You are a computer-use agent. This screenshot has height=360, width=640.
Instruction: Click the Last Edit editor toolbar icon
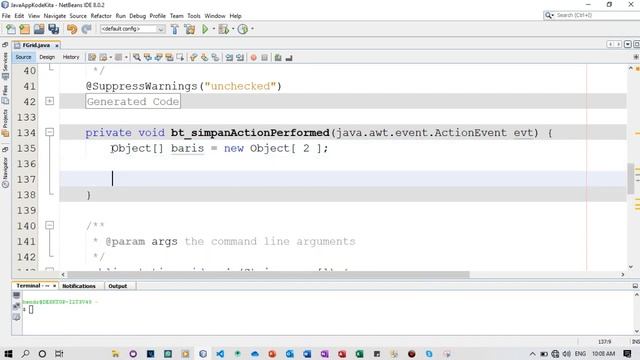92,58
